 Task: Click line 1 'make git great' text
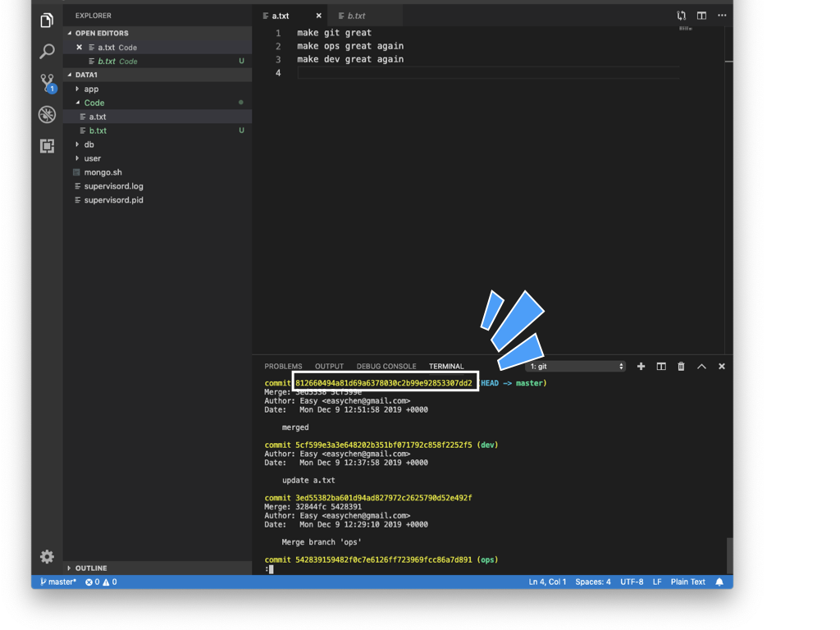[335, 33]
